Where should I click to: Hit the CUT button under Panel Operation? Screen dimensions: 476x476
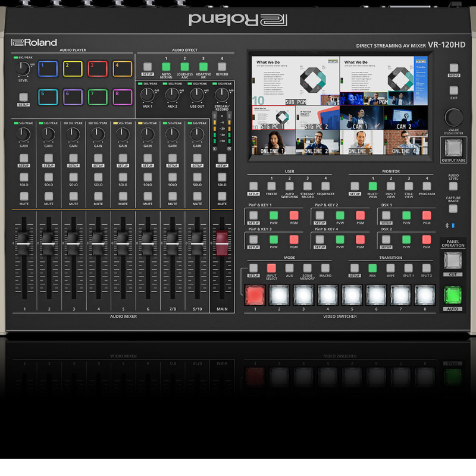453,260
